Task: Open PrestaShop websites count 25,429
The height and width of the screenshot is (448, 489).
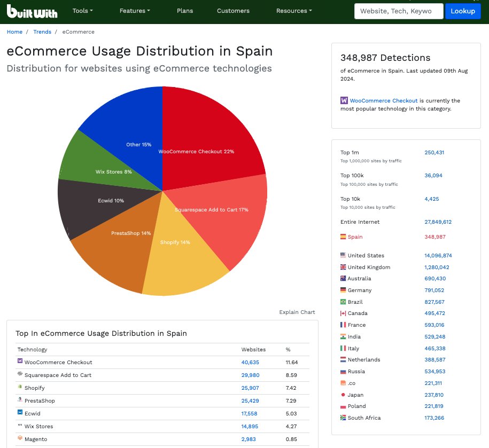Action: coord(250,400)
